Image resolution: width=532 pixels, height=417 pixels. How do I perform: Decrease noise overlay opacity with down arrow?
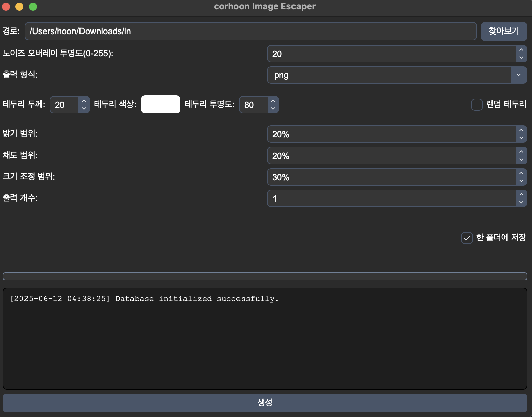(x=521, y=58)
